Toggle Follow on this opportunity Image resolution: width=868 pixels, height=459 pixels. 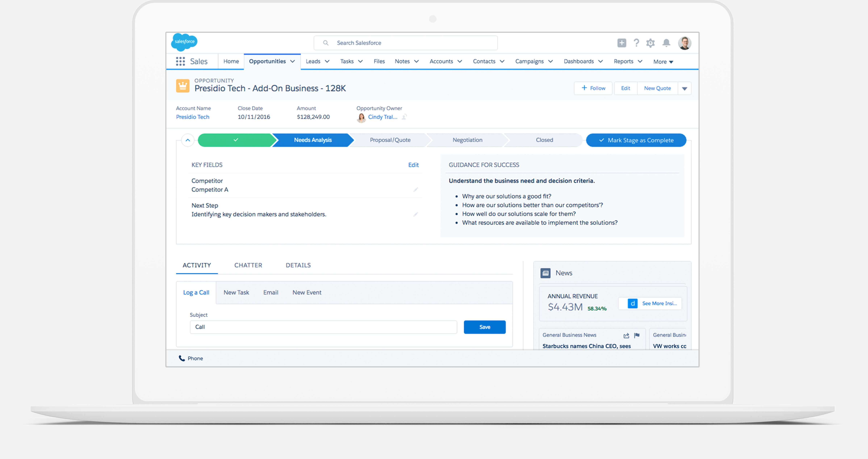coord(593,88)
